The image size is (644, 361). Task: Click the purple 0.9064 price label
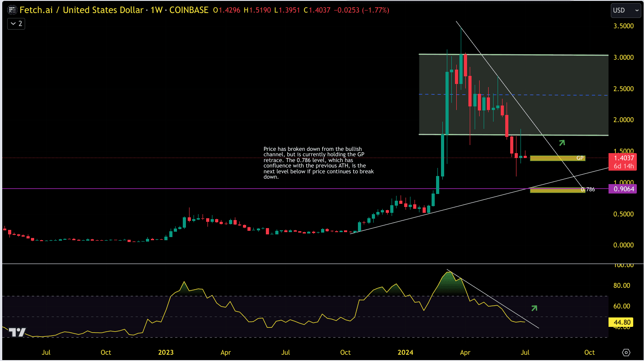coord(622,189)
